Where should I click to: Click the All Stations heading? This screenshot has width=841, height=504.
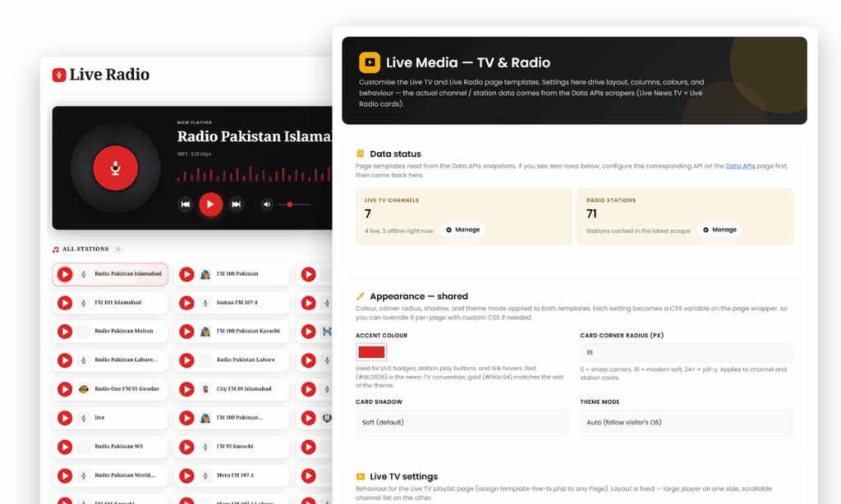pyautogui.click(x=85, y=250)
